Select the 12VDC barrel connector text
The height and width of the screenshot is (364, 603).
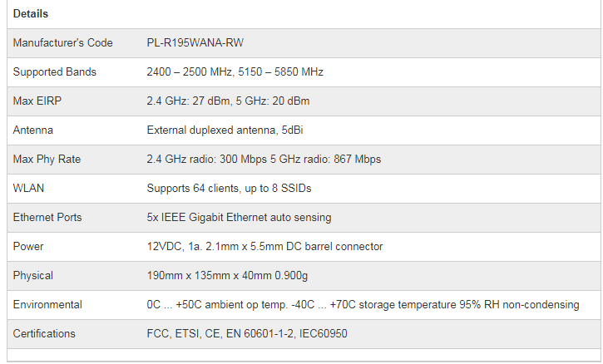(264, 247)
